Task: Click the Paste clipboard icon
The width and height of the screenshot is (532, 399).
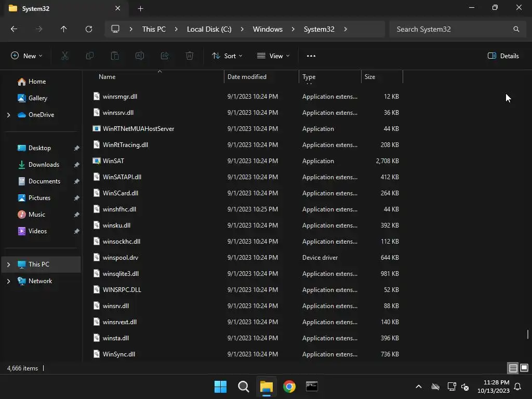Action: point(115,56)
